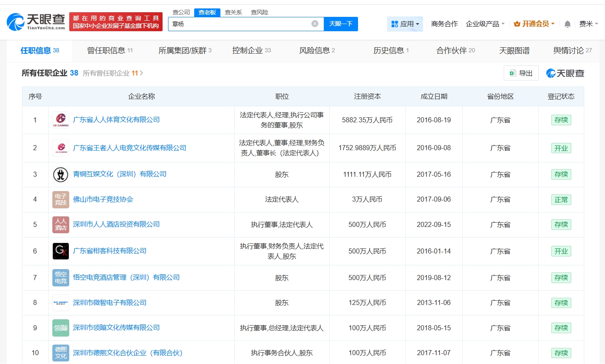Expand 所有曾任职企业 11 list
This screenshot has height=364, width=605.
(x=113, y=73)
